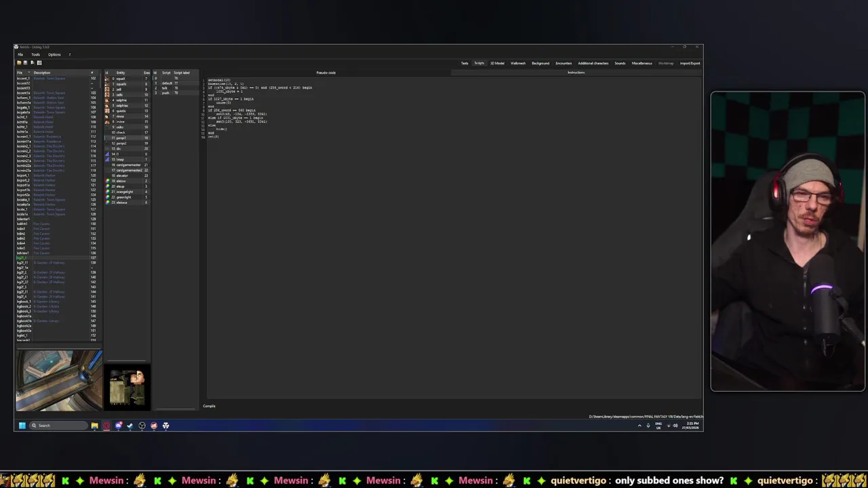
Task: Click the taskbar Search box
Action: point(58,426)
